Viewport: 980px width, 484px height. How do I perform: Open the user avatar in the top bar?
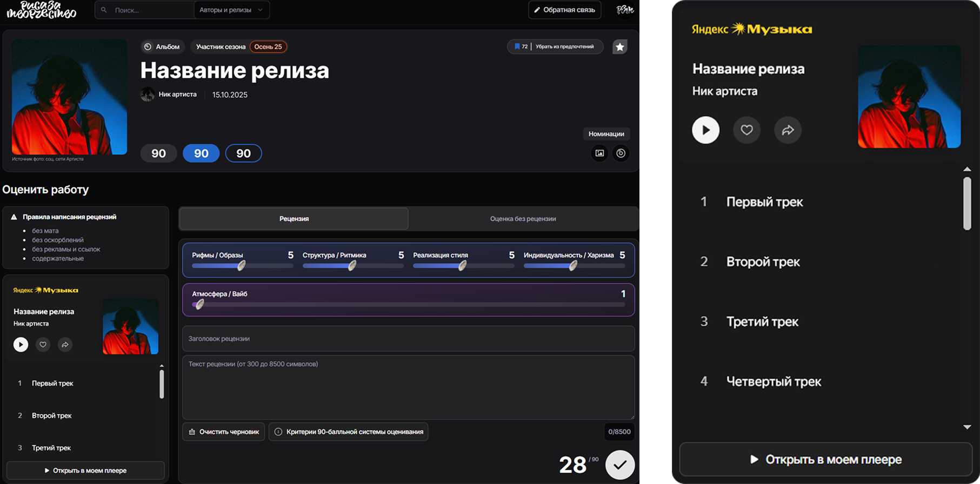[x=625, y=10]
